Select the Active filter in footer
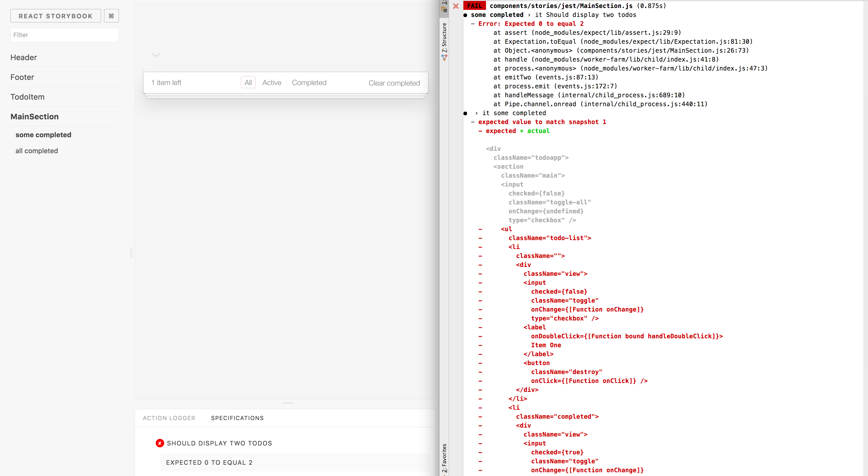868x476 pixels. tap(272, 82)
